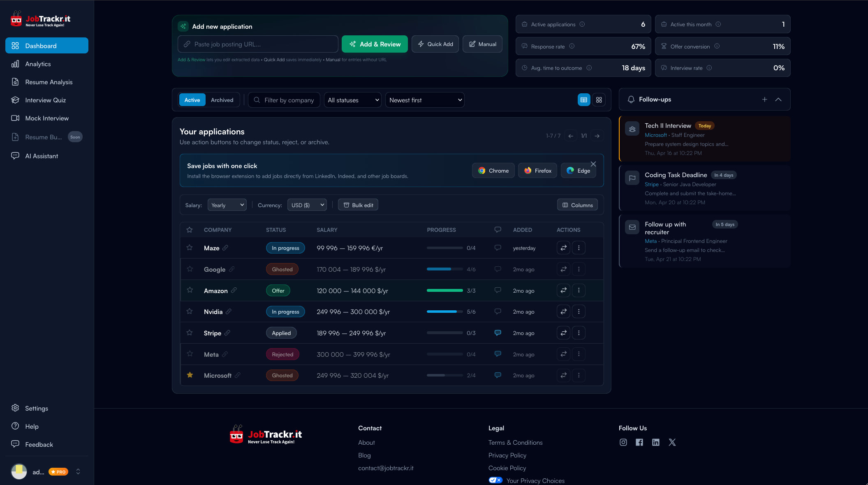
Task: Open the Analytics section in the sidebar
Action: [x=38, y=64]
